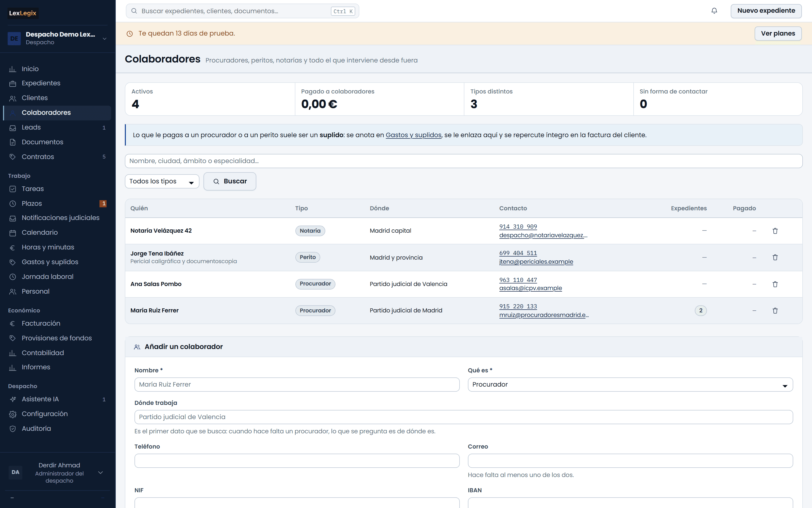Expand the Despacho Demo firm switcher chevron
Image resolution: width=812 pixels, height=508 pixels.
105,38
